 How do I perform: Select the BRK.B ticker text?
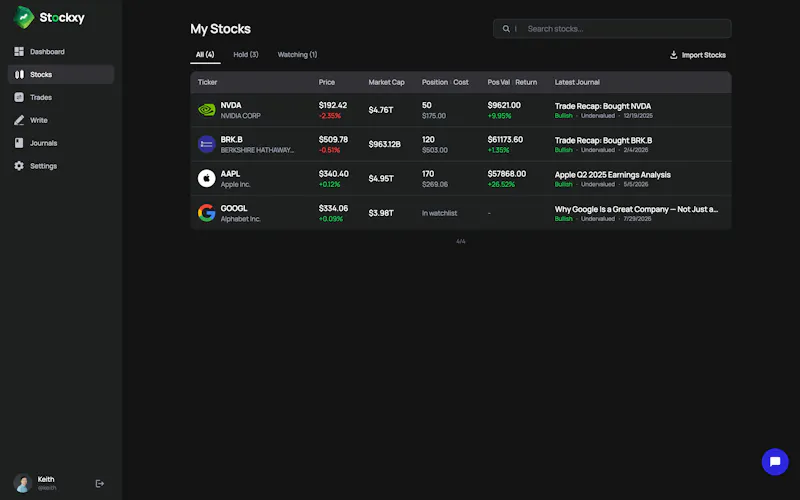(x=232, y=139)
